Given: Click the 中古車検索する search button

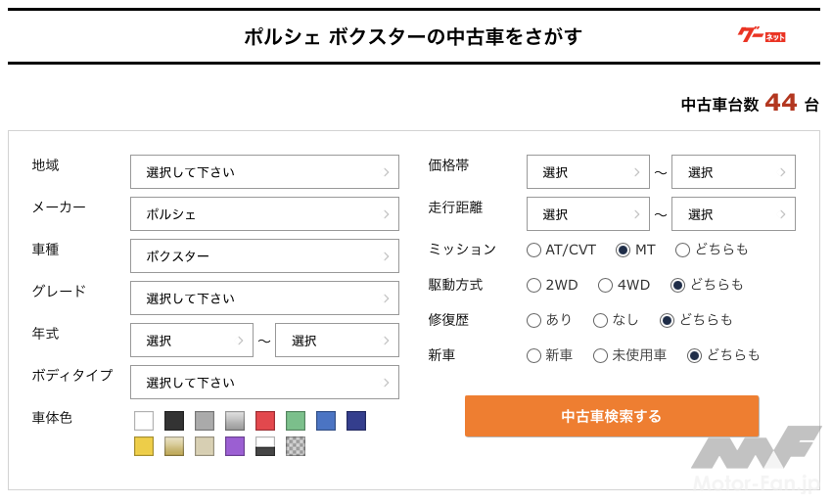Looking at the screenshot, I should [x=612, y=416].
